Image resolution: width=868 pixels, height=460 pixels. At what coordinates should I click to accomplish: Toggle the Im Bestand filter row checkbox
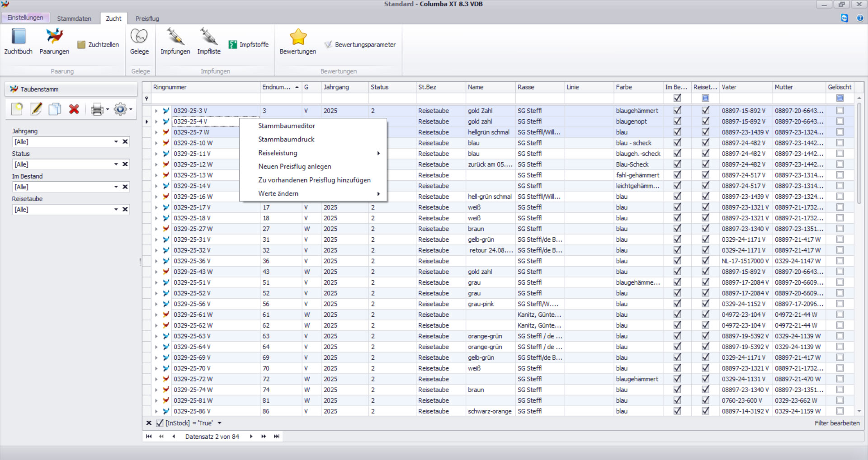677,98
